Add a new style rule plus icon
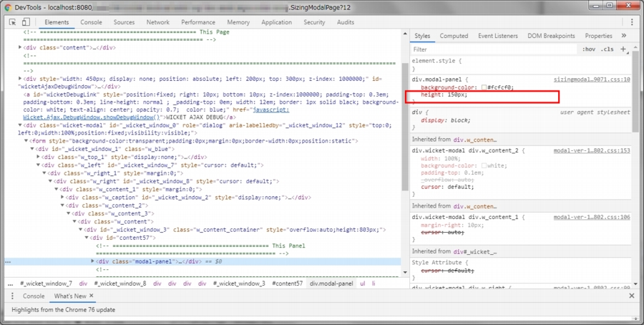This screenshot has width=644, height=325. click(x=623, y=49)
